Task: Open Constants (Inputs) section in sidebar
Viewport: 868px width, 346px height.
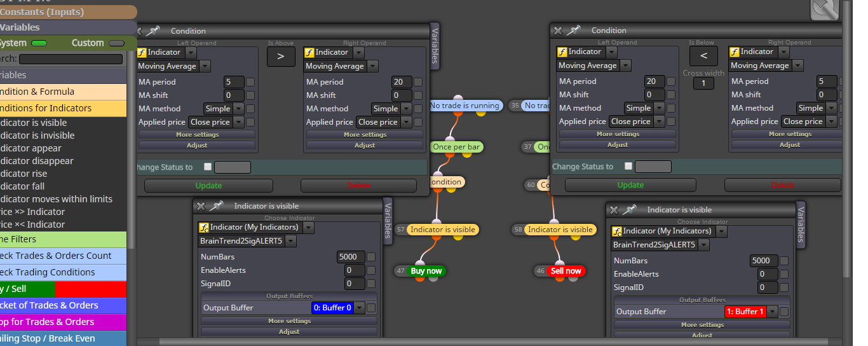Action: (x=68, y=12)
